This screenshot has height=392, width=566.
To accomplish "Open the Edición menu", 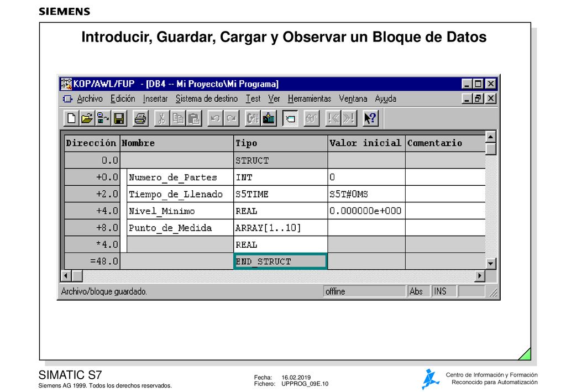I will (123, 98).
